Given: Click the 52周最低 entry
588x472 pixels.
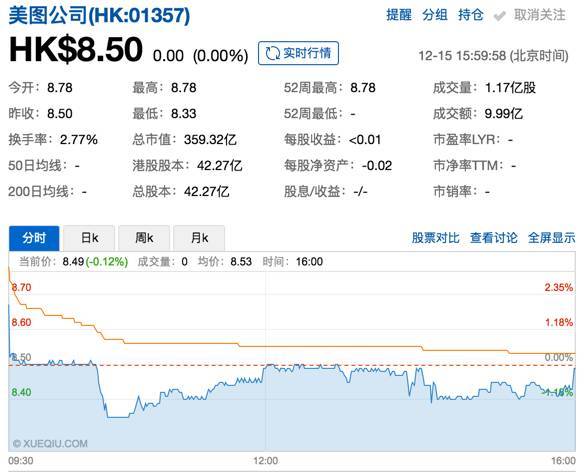Looking at the screenshot, I should coord(320,114).
